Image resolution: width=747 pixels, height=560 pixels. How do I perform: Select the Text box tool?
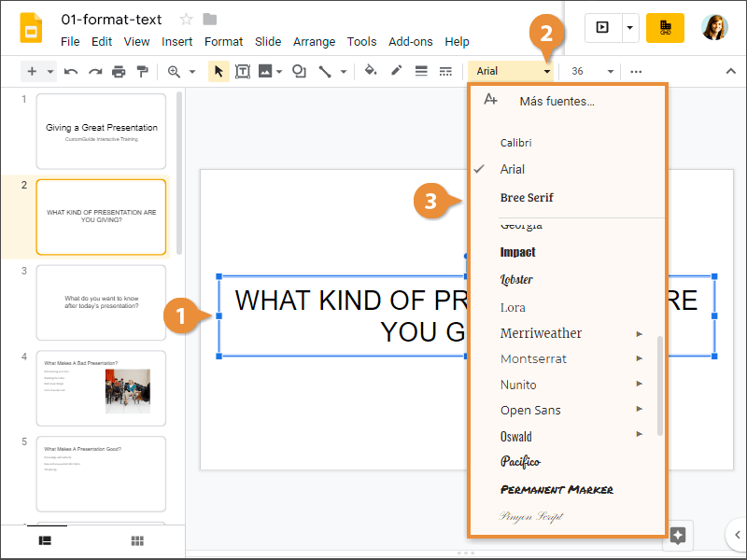point(243,71)
